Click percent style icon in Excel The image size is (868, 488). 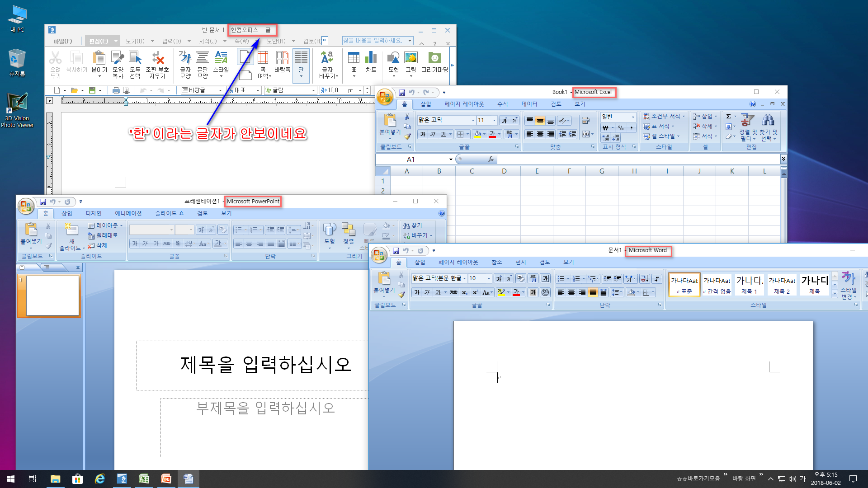[x=621, y=128]
